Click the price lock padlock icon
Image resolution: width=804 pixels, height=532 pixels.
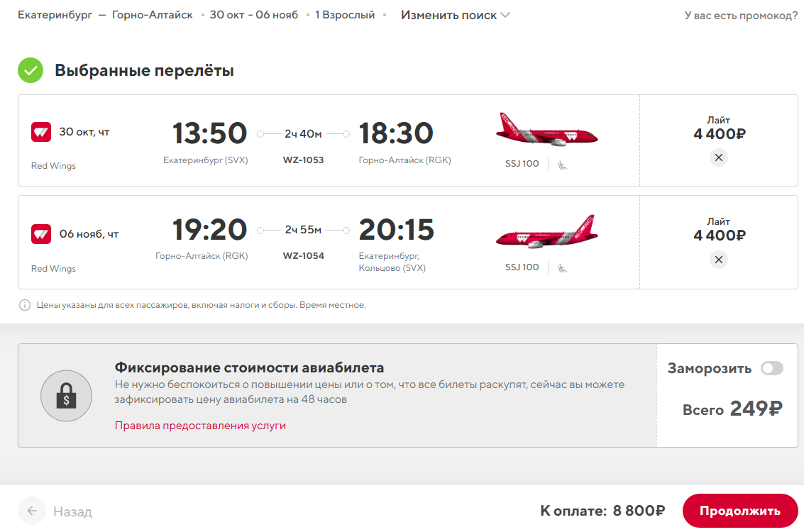tap(66, 396)
